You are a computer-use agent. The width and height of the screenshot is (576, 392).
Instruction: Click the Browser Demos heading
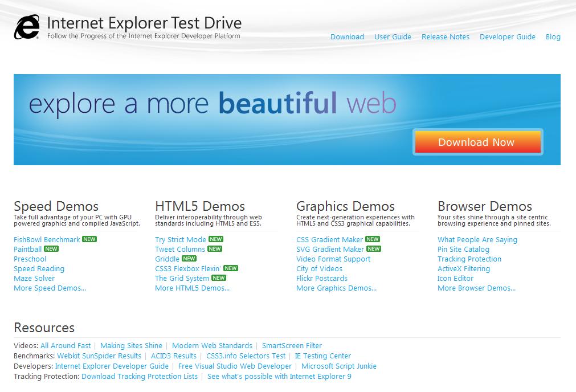click(x=485, y=206)
